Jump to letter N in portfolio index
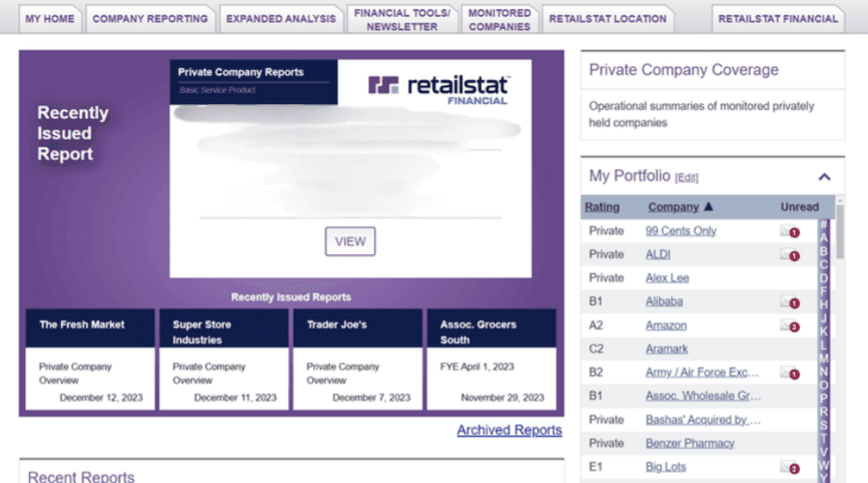The image size is (868, 483). tap(823, 371)
